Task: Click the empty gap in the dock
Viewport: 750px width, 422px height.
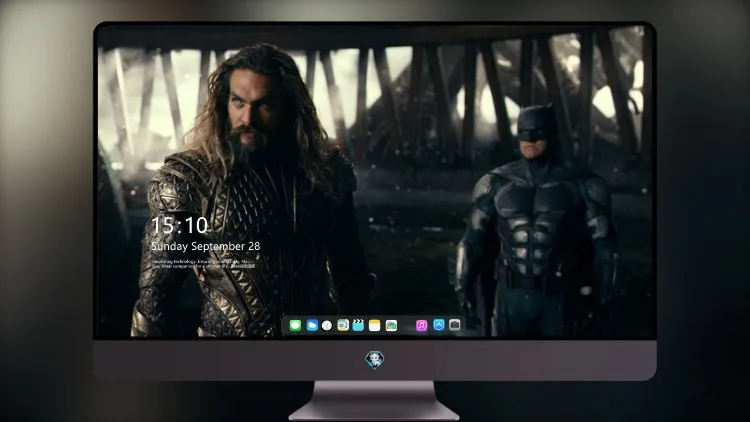Action: (x=406, y=326)
